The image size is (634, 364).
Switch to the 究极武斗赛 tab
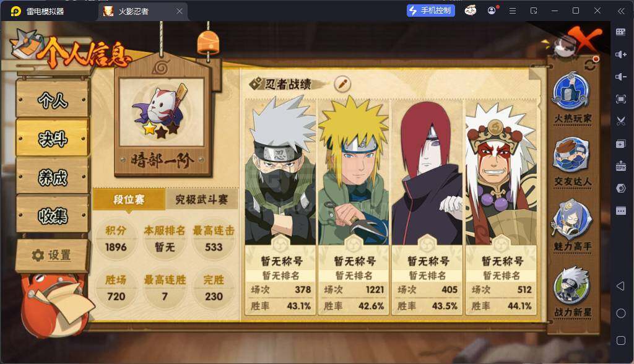pyautogui.click(x=201, y=199)
